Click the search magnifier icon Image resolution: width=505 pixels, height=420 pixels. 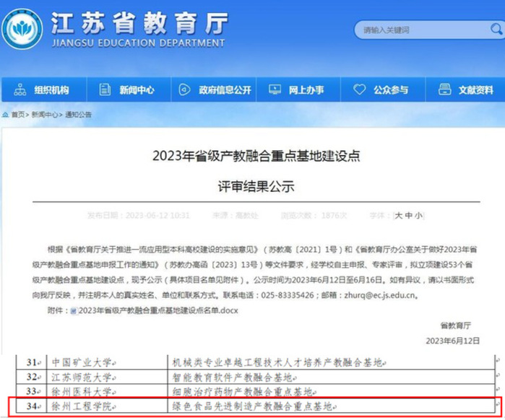tap(493, 30)
